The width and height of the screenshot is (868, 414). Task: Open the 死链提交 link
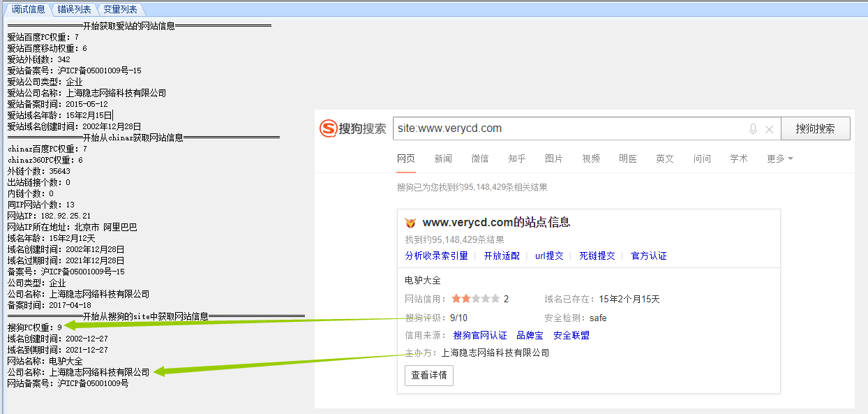(597, 256)
